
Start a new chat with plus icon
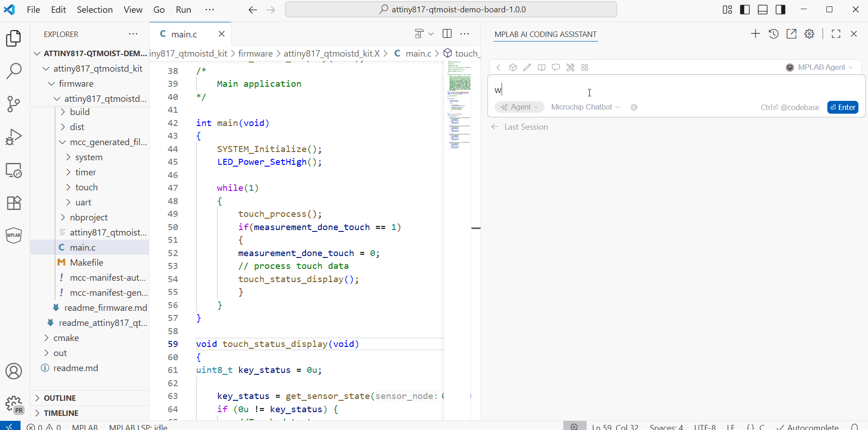point(755,34)
